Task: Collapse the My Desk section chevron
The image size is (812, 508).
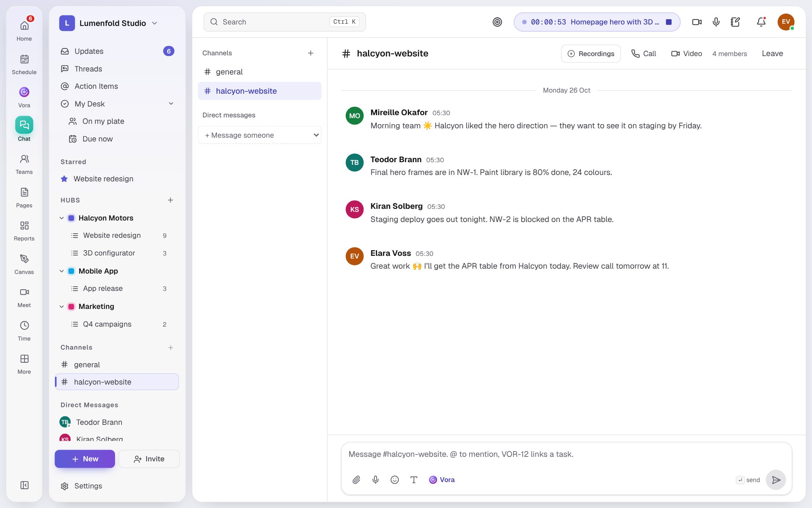Action: coord(171,103)
